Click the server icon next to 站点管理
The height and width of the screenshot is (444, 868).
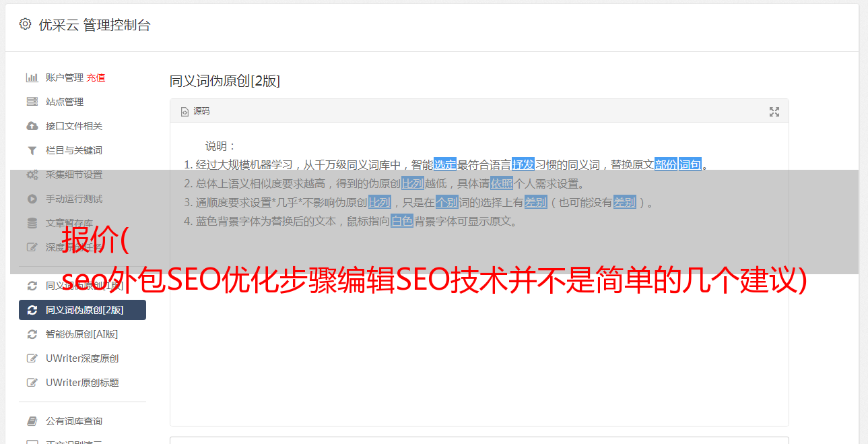[x=32, y=102]
